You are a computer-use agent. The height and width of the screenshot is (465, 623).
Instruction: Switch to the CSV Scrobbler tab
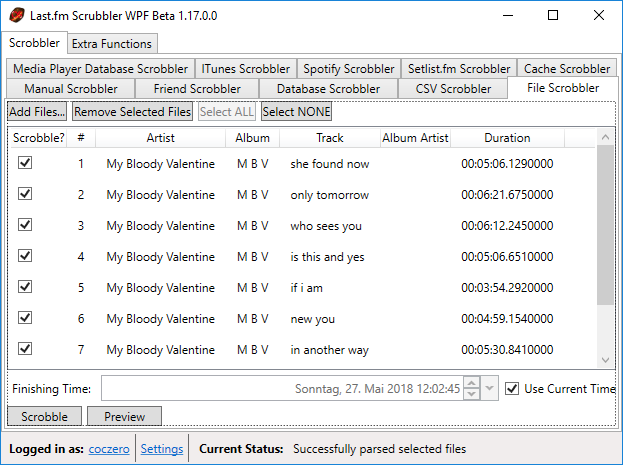pos(453,89)
